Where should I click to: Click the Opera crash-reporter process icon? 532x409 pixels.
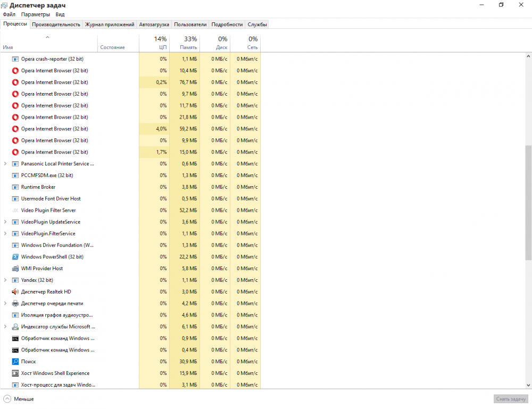point(15,59)
